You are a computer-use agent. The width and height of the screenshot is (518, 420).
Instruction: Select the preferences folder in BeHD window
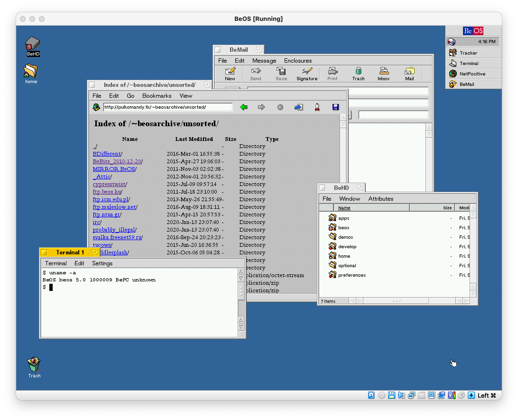[x=347, y=275]
